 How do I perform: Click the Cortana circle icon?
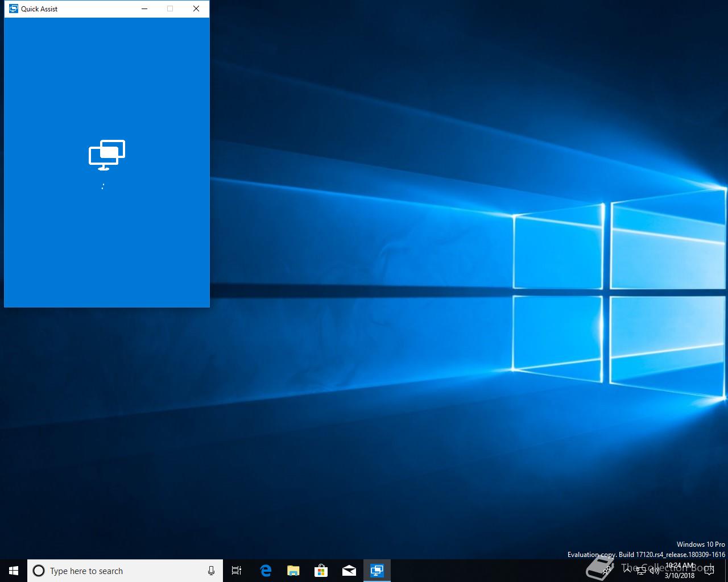point(39,571)
